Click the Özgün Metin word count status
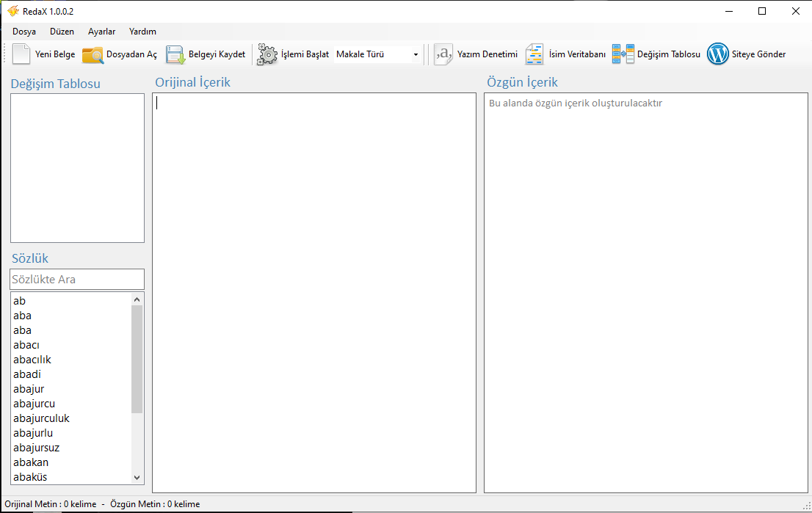812x513 pixels. [155, 504]
